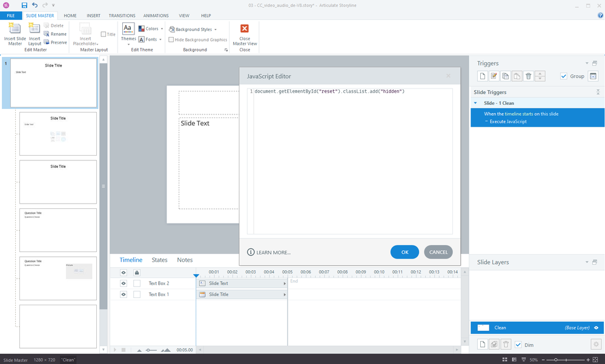Hide Text Box 2 using its eye toggle
The height and width of the screenshot is (364, 605).
pos(124,283)
